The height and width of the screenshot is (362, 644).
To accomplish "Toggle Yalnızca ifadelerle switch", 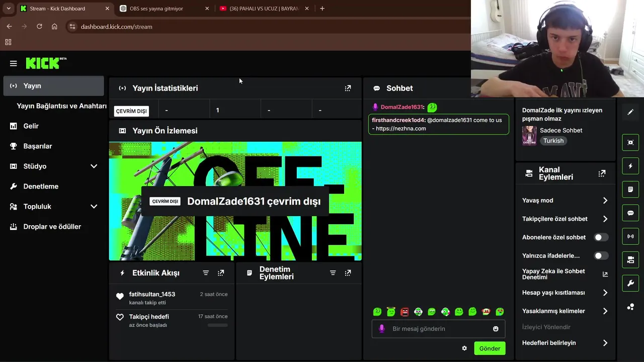I will click(x=601, y=256).
